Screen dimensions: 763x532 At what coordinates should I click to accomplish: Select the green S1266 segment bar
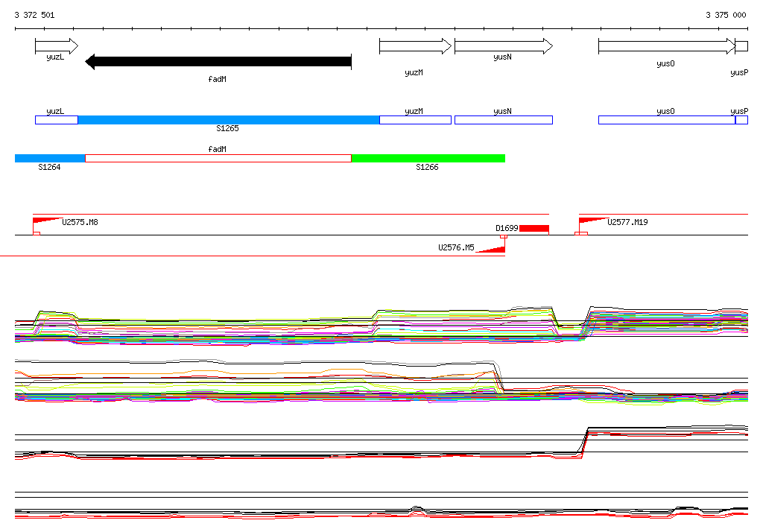(x=428, y=158)
